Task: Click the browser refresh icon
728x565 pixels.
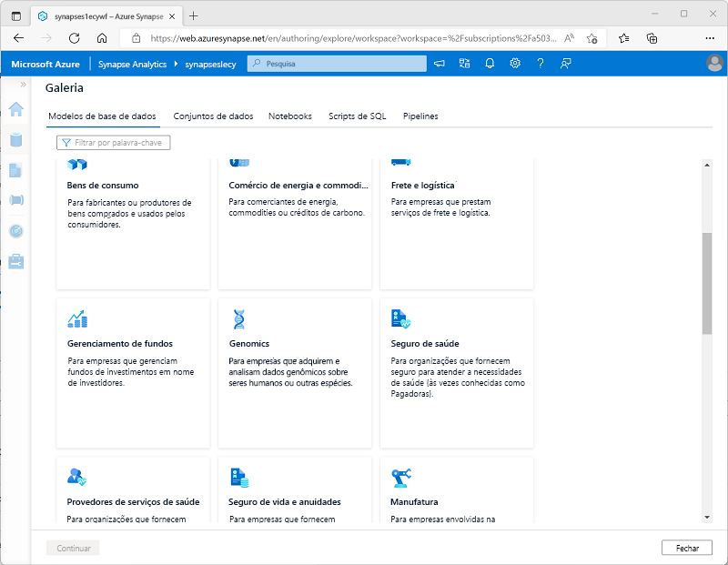Action: pos(75,38)
